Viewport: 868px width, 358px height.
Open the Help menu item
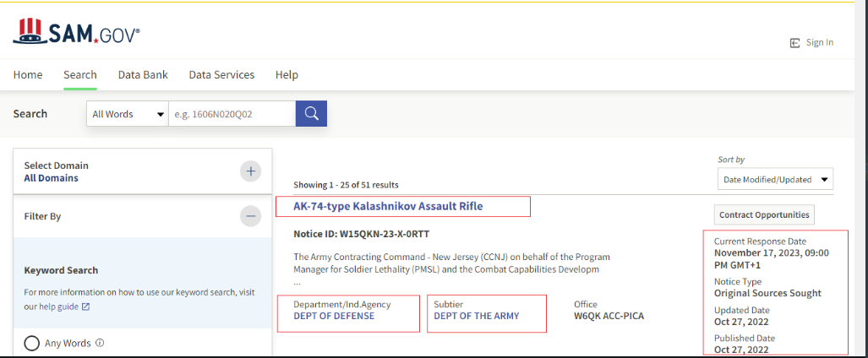pos(287,74)
